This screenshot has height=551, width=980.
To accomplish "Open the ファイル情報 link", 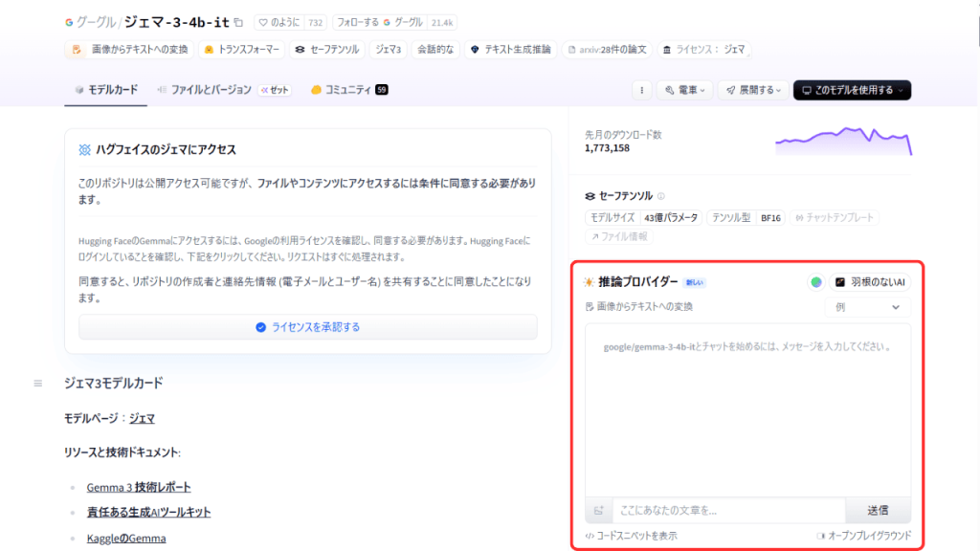I will click(x=619, y=237).
